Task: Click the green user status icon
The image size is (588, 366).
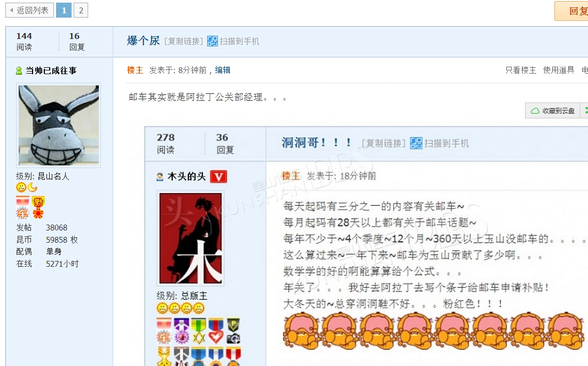Action: coord(19,70)
